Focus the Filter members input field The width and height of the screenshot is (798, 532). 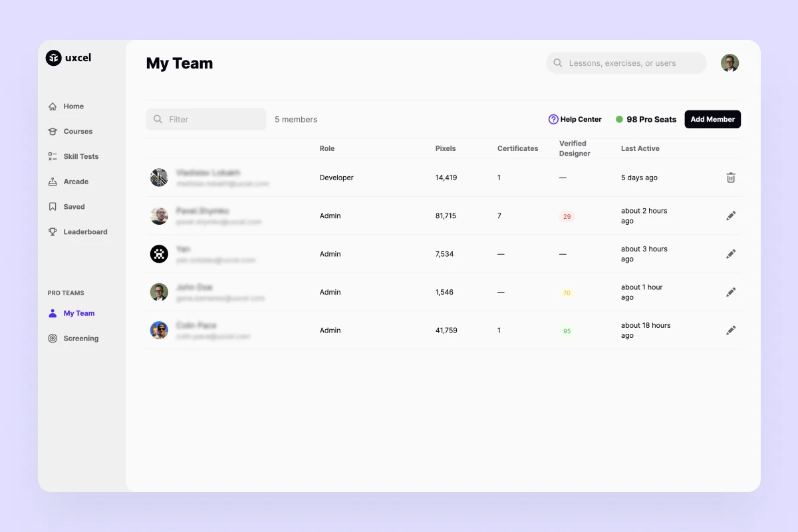pos(206,120)
